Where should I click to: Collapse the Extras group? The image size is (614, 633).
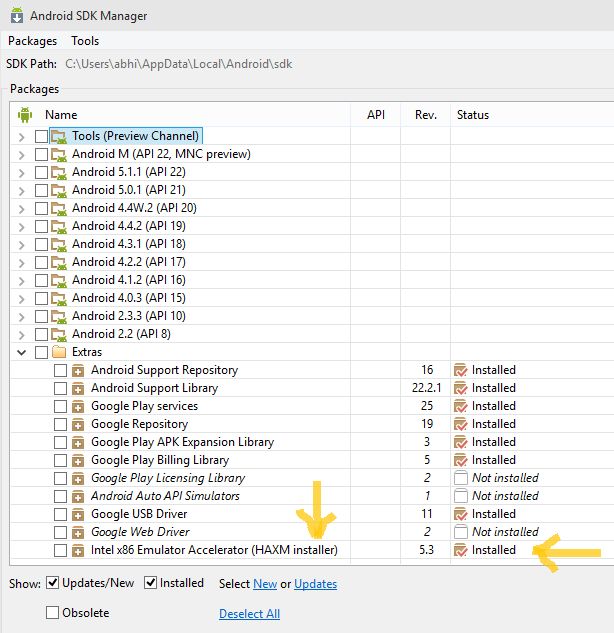coord(23,352)
